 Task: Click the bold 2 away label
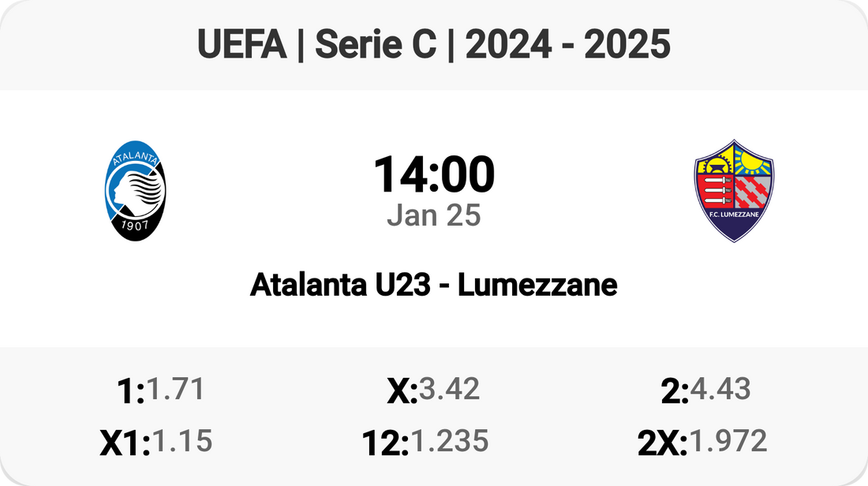coord(674,392)
